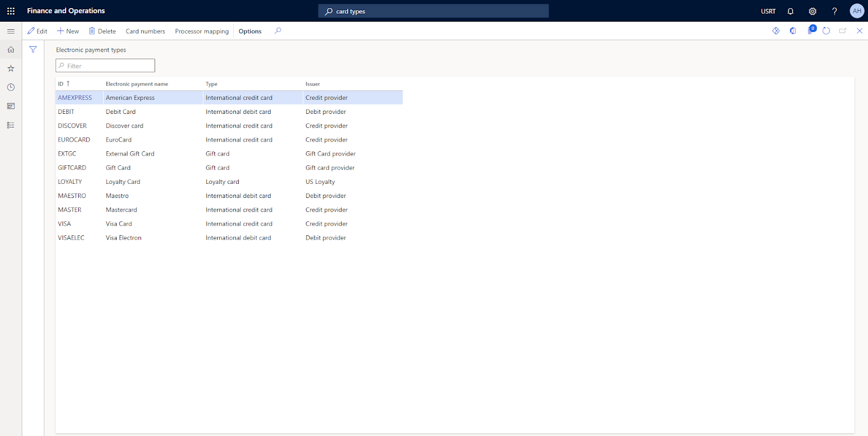Show filter pane funnel icon
The image size is (868, 436).
pyautogui.click(x=33, y=49)
